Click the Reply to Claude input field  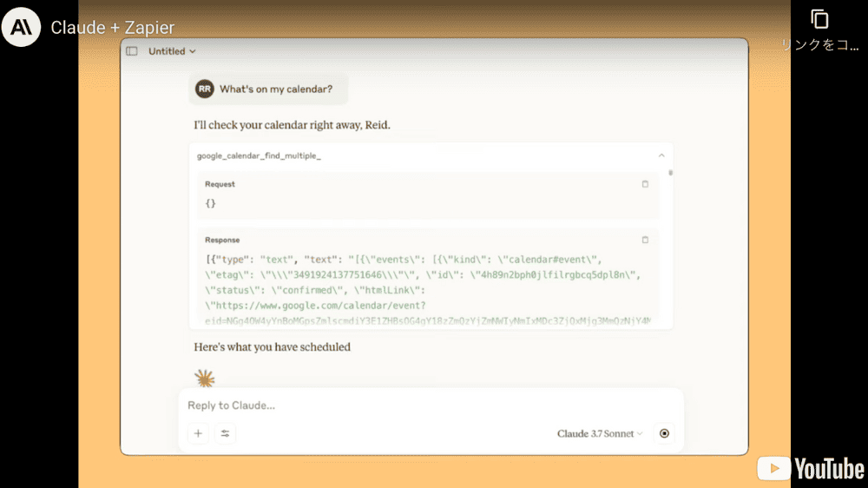point(431,406)
